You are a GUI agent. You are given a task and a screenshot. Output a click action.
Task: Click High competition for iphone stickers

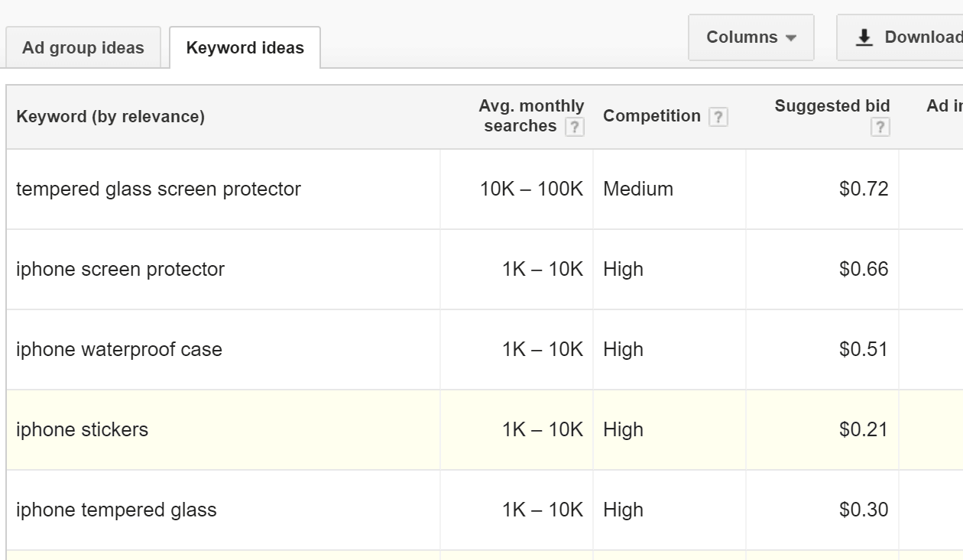click(623, 429)
